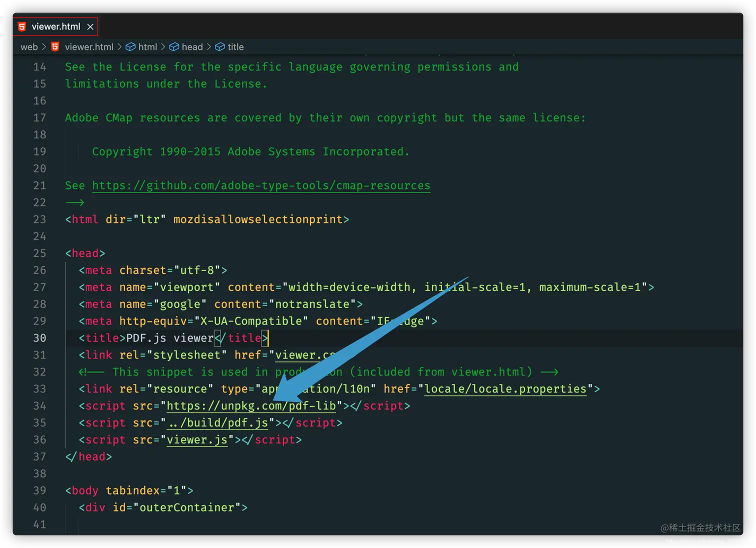The height and width of the screenshot is (548, 756).
Task: Click the ../build/pdf.js script link
Action: 217,422
